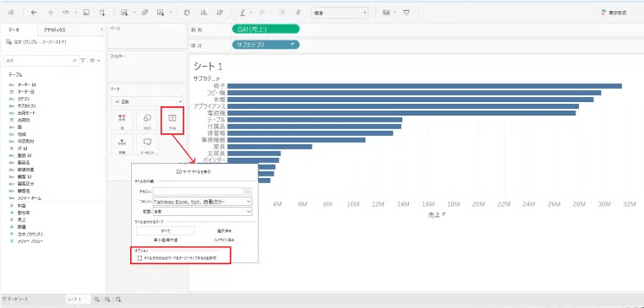Click the highlight pen toolbar icon
Viewport: 644px width, 308px height.
243,13
